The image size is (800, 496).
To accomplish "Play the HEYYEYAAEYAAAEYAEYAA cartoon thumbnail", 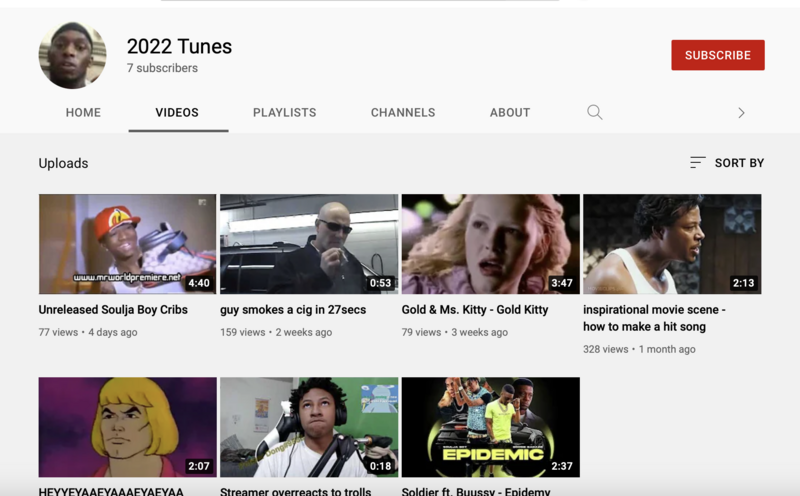I will click(x=128, y=428).
